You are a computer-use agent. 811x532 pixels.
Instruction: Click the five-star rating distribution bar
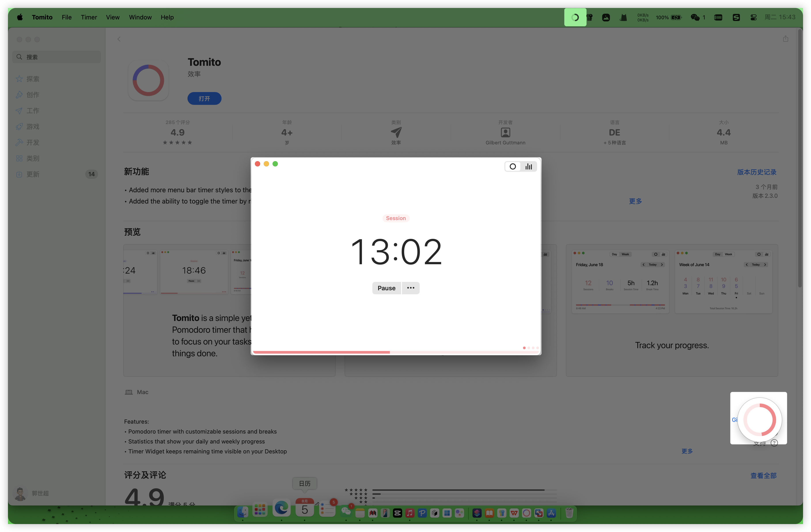[464, 490]
